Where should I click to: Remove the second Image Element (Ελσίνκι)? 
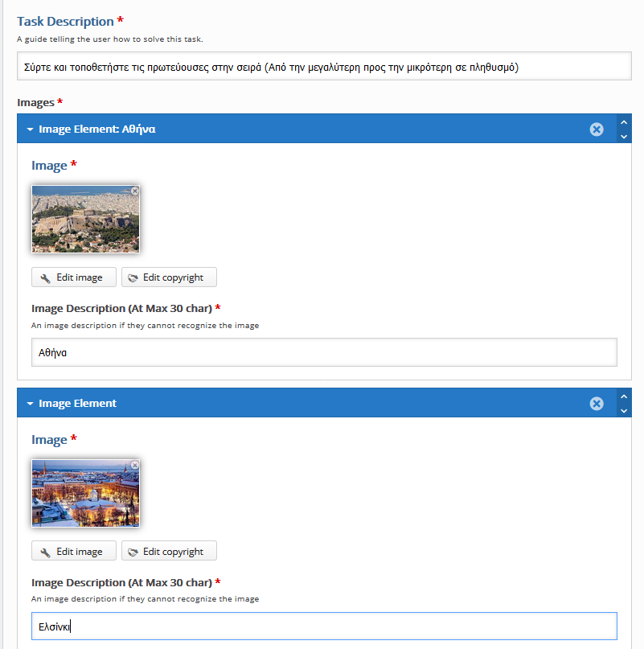(x=597, y=404)
